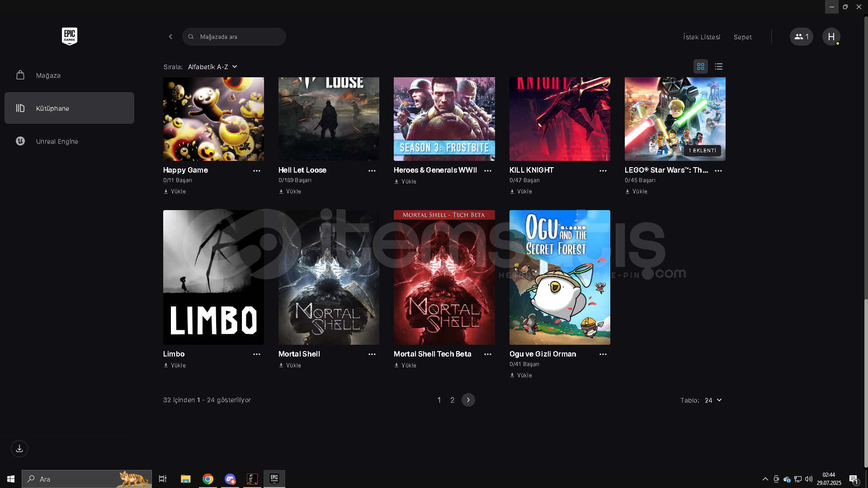Open options menu for Mortal Shell

pyautogui.click(x=372, y=354)
